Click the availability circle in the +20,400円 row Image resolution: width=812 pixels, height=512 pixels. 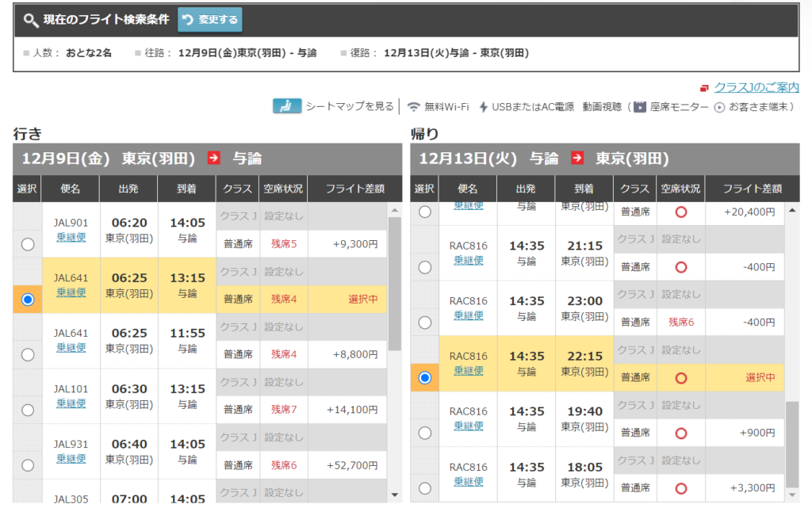click(681, 212)
